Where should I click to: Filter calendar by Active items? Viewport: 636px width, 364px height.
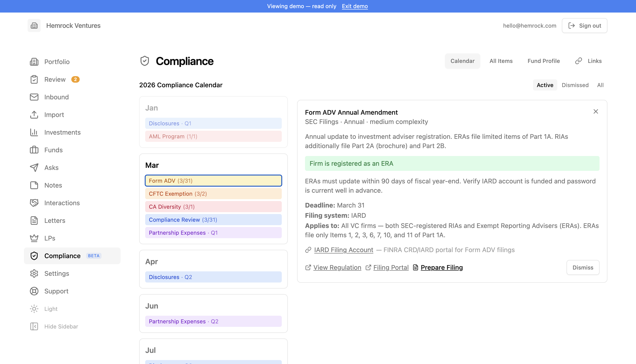coord(545,85)
